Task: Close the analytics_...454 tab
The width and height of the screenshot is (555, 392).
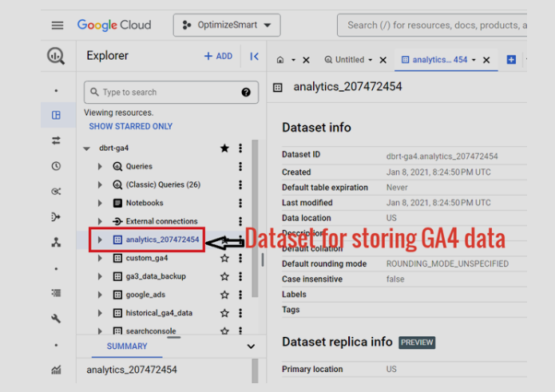Action: tap(486, 60)
